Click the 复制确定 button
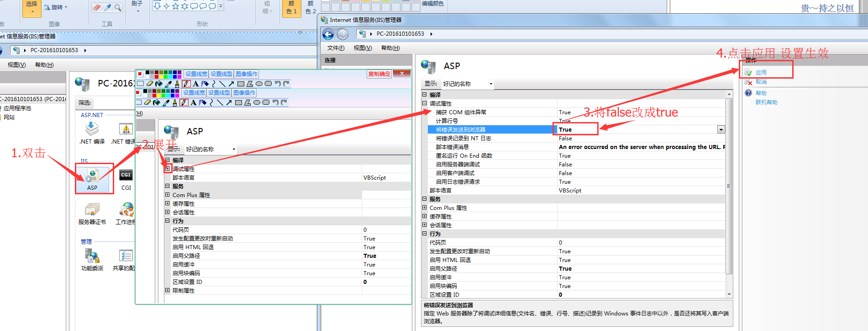868x331 pixels. pos(379,74)
